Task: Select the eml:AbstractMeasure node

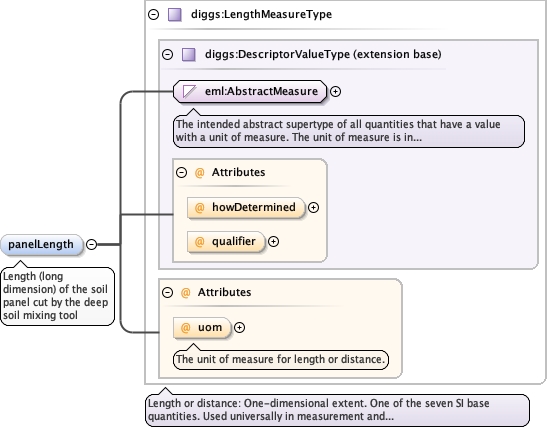Action: click(x=250, y=92)
